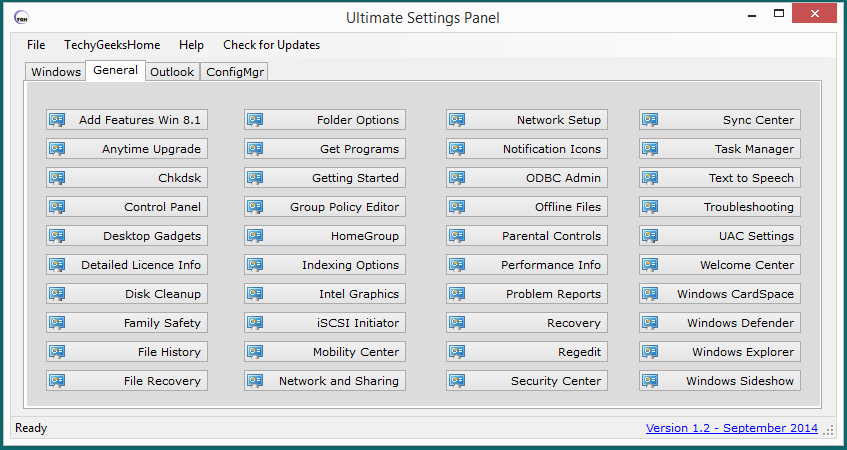The height and width of the screenshot is (450, 847).
Task: Open HomeGroup settings
Action: point(325,236)
